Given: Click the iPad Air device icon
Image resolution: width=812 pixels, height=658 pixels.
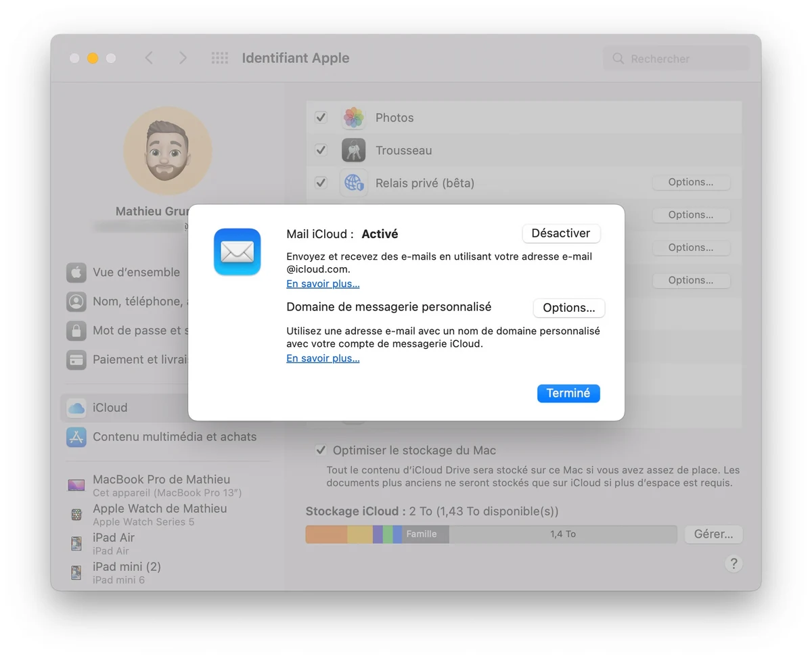Looking at the screenshot, I should (76, 544).
